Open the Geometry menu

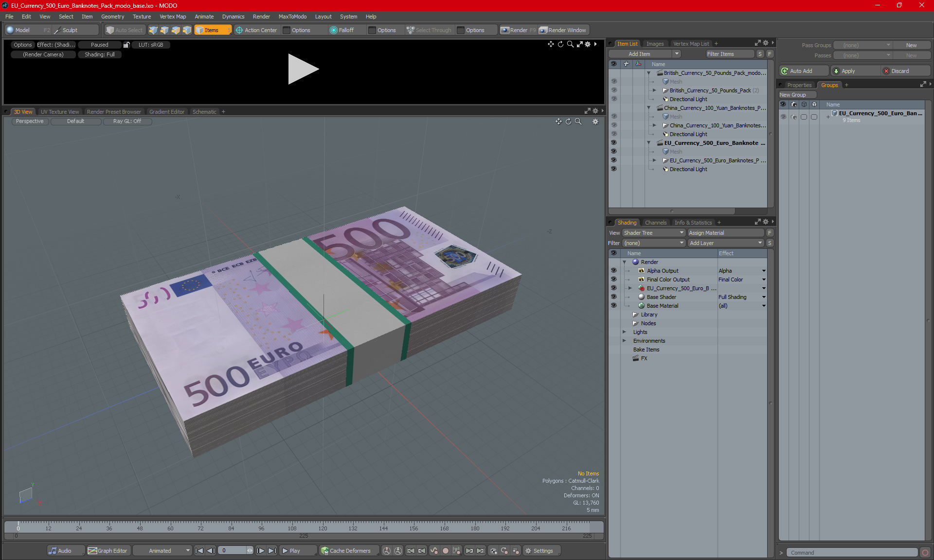112,17
